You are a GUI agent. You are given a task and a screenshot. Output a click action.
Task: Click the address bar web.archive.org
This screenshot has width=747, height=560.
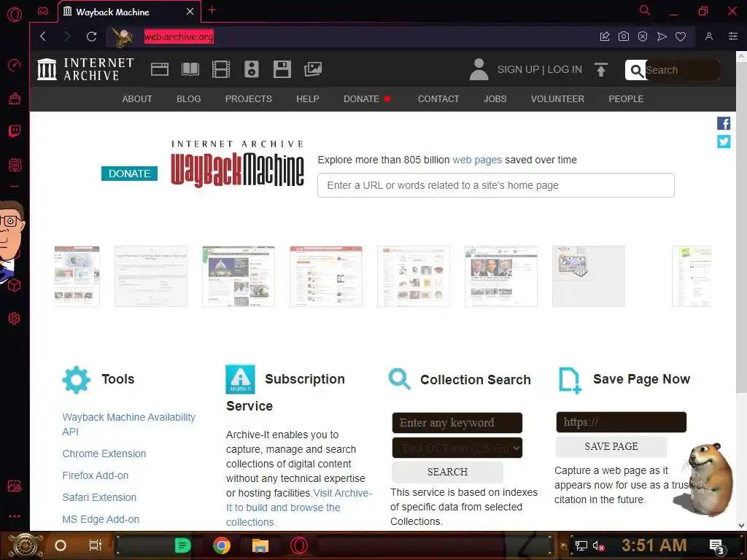pyautogui.click(x=179, y=36)
